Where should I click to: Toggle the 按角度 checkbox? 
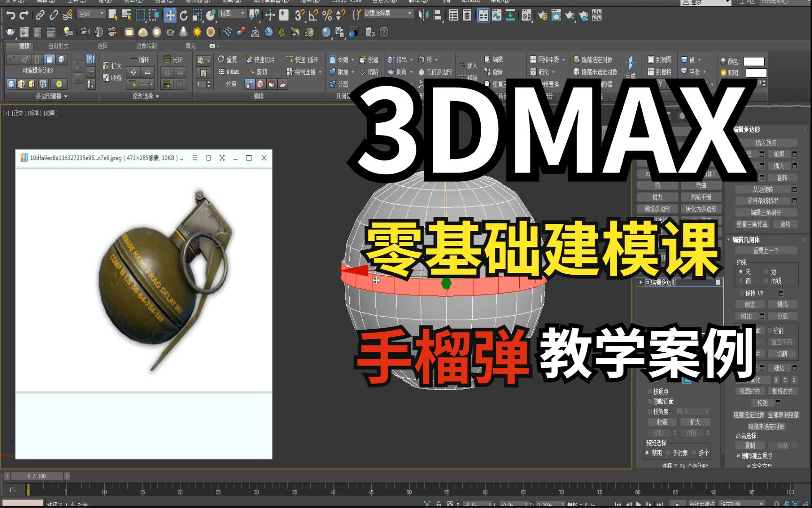click(649, 412)
